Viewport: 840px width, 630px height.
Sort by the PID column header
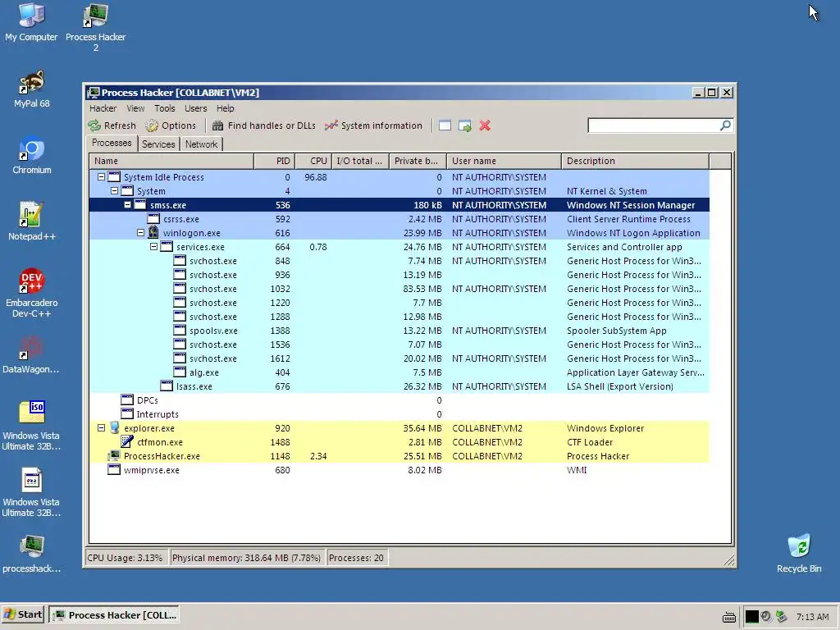pyautogui.click(x=274, y=161)
